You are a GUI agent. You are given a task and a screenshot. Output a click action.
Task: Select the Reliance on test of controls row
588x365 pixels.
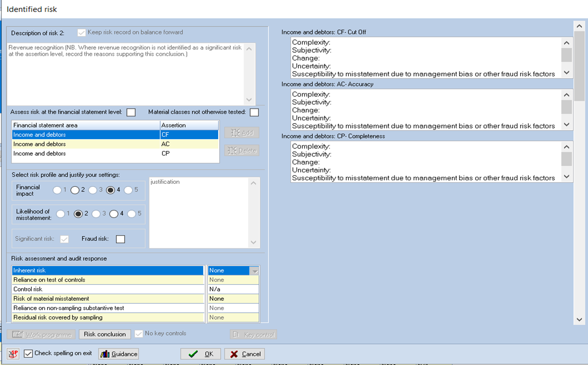[108, 280]
